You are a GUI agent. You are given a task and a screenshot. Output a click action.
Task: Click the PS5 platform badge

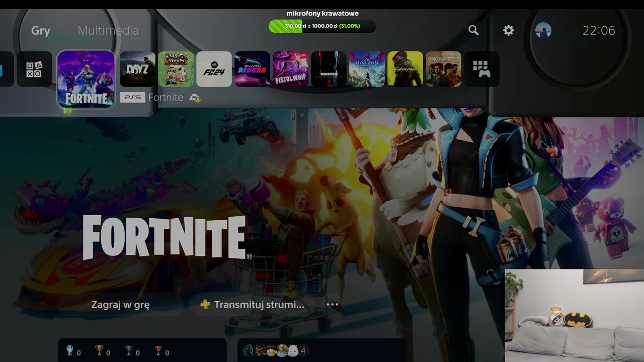click(x=132, y=98)
